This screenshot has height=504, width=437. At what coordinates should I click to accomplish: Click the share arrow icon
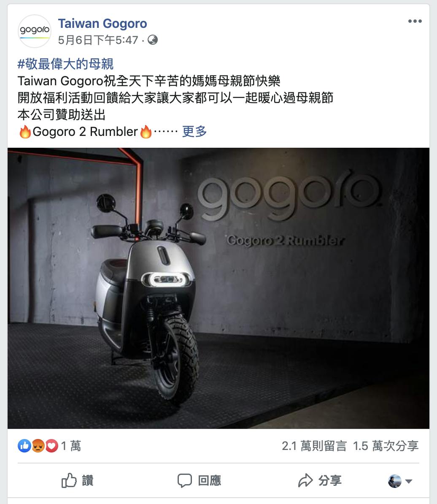click(x=305, y=480)
